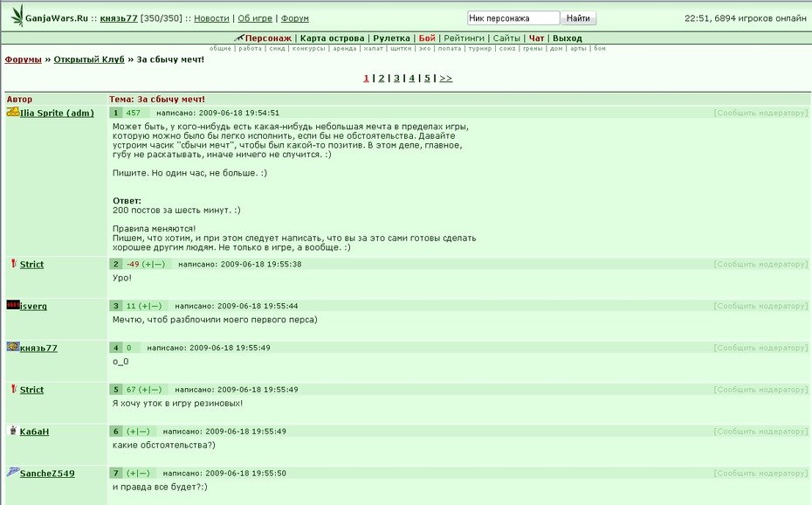Open Strict author link in post 5
Screen dimensions: 812x505
point(31,390)
